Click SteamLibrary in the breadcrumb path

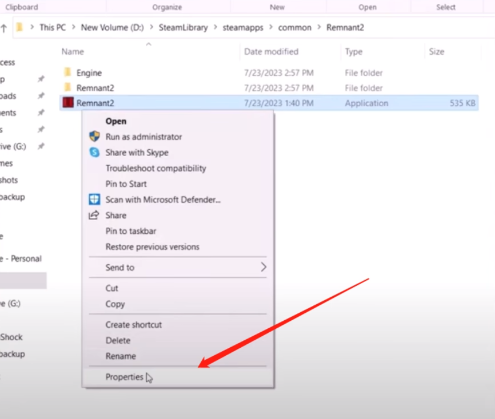pos(183,27)
